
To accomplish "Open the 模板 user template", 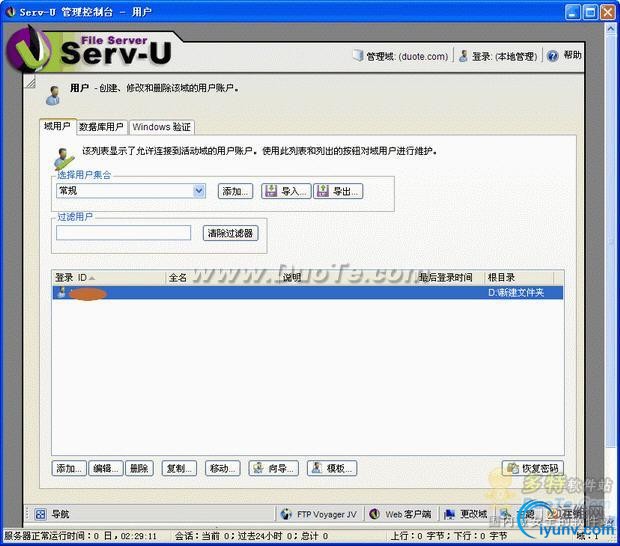I will [x=332, y=469].
